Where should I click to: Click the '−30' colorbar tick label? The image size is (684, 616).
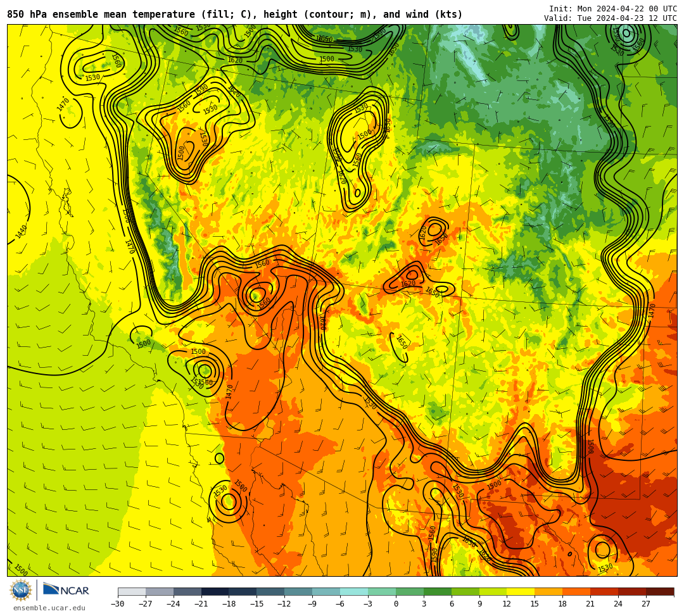pos(118,604)
